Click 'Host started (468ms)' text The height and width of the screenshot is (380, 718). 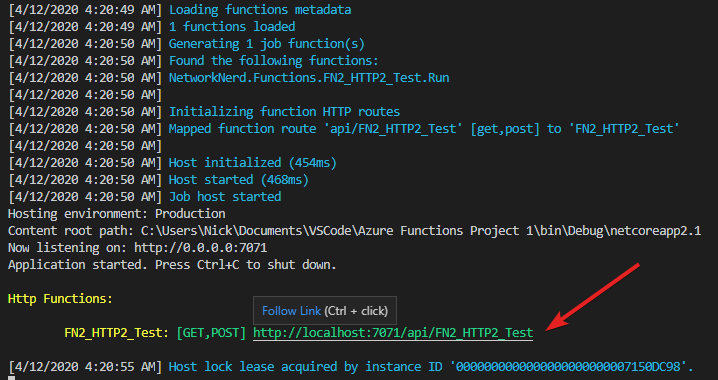pyautogui.click(x=239, y=180)
